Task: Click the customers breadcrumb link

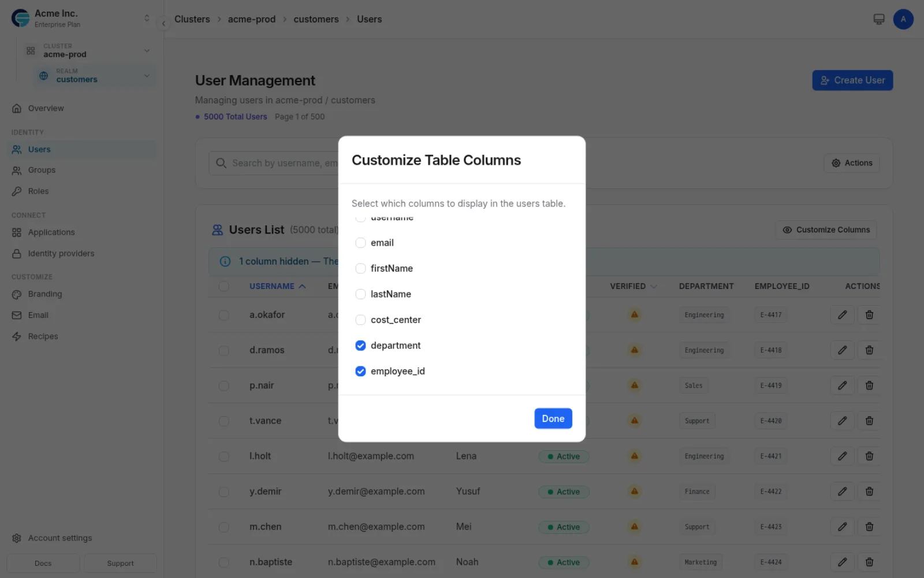Action: pos(316,19)
